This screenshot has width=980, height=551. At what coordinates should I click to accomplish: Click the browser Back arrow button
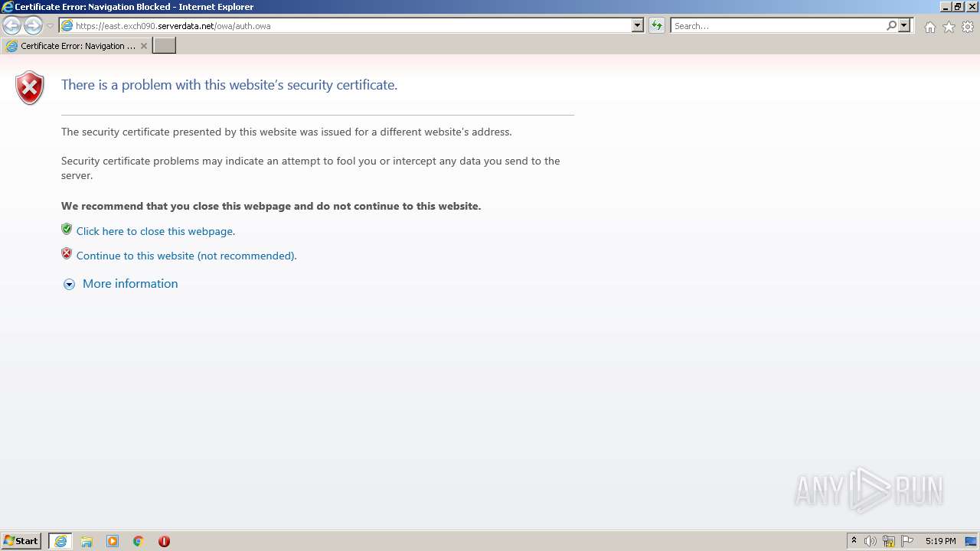[12, 26]
